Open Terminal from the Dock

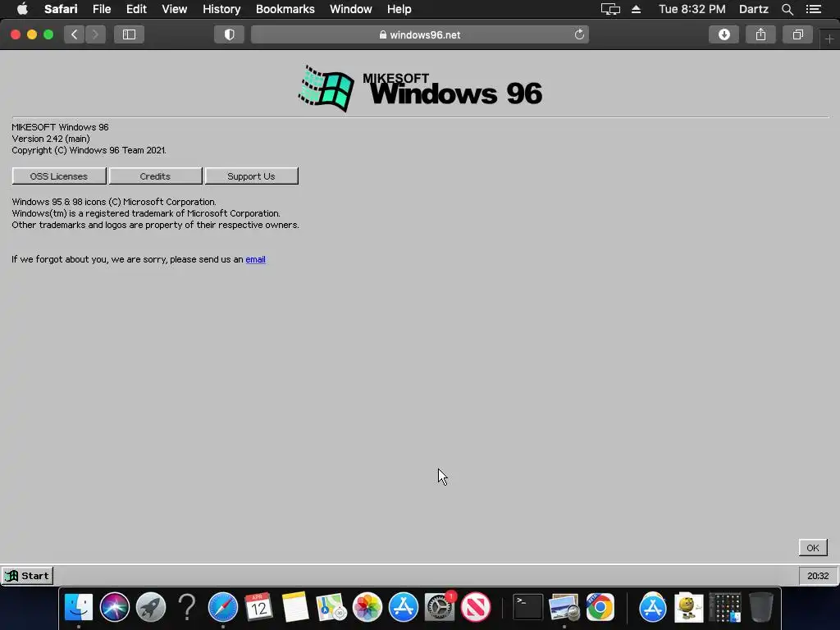[528, 607]
